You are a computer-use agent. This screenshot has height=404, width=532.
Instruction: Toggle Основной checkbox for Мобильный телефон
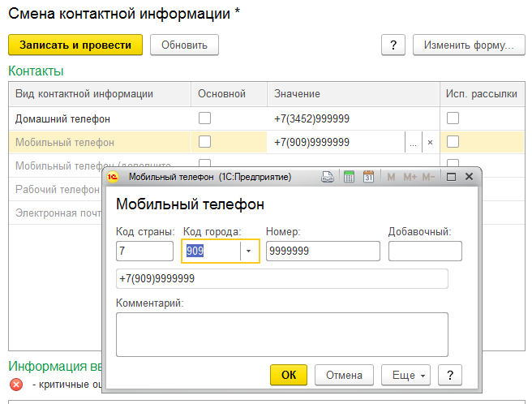[x=204, y=142]
